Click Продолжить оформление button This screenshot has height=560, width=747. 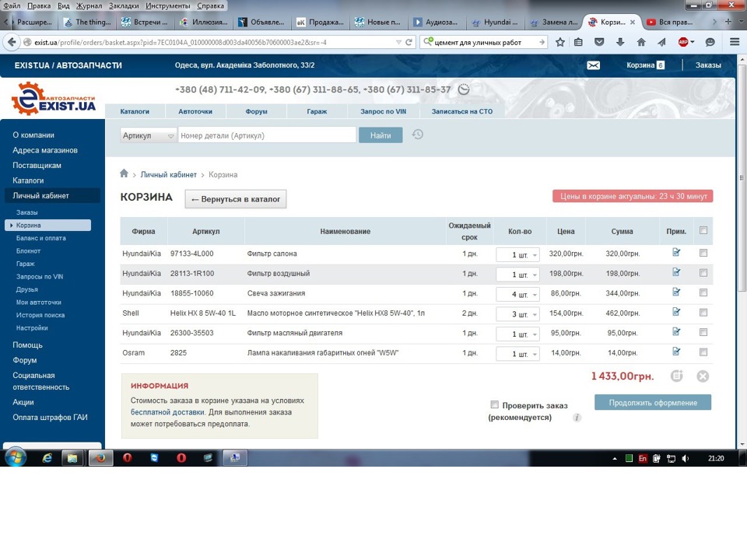point(653,402)
